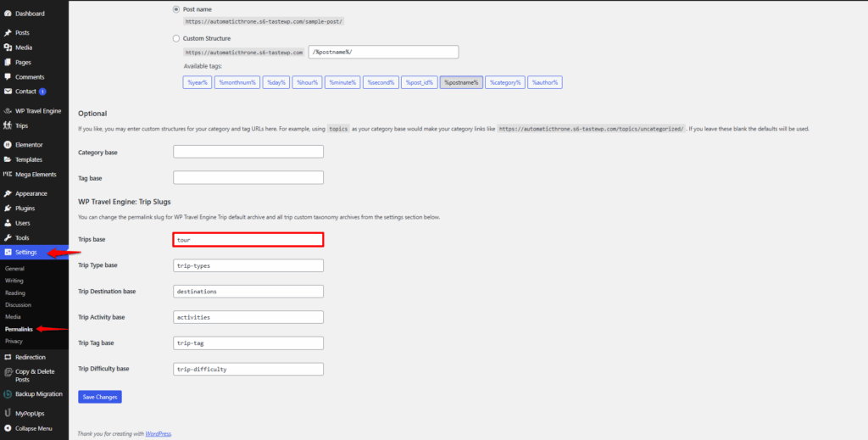Select the Custom Structure radio option
Viewport: 868px width, 440px height.
[x=176, y=38]
